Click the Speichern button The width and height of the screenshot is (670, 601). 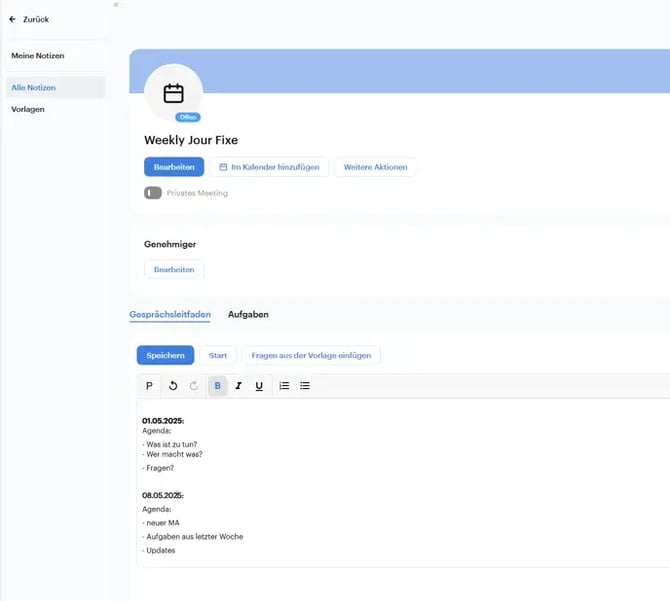[165, 355]
